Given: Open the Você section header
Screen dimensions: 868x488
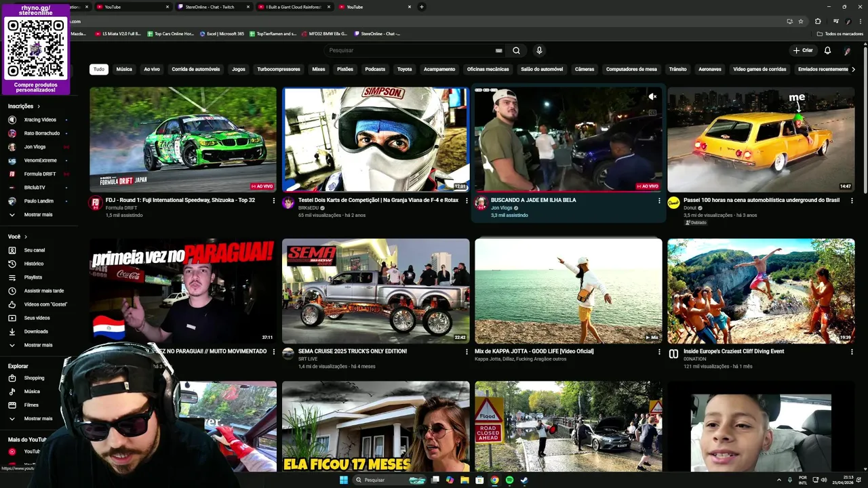Looking at the screenshot, I should pyautogui.click(x=18, y=237).
